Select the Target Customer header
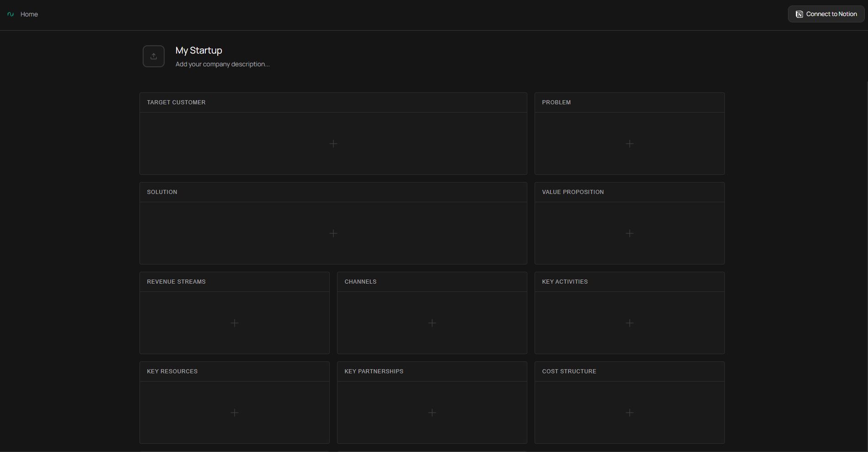Viewport: 868px width, 452px height. point(176,102)
